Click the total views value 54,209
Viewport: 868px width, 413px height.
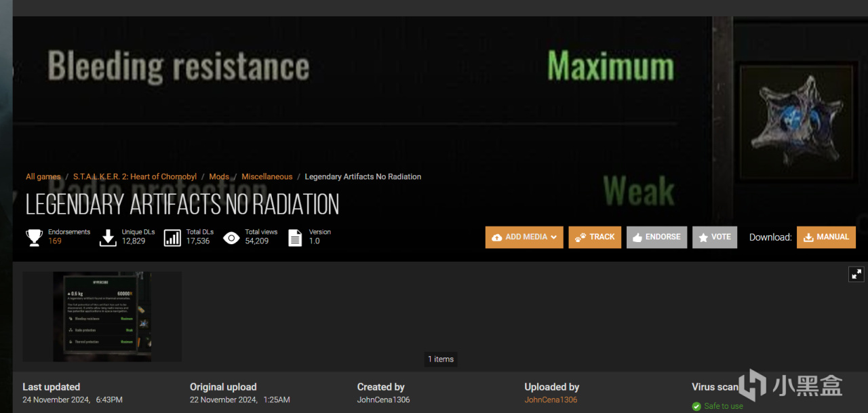pyautogui.click(x=257, y=241)
